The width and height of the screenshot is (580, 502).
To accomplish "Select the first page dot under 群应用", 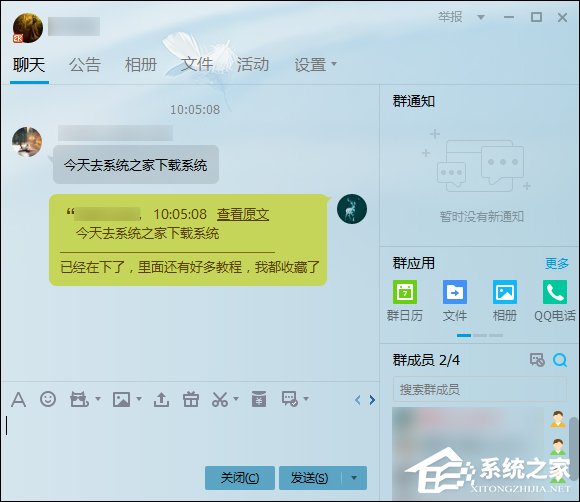I will point(464,336).
